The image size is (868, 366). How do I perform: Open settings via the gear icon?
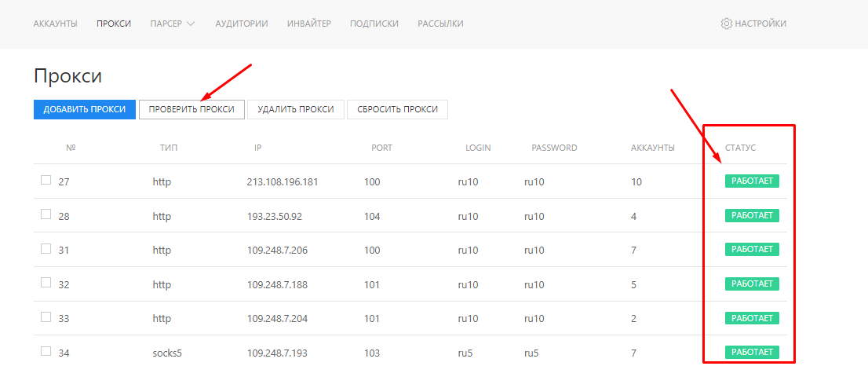[726, 24]
